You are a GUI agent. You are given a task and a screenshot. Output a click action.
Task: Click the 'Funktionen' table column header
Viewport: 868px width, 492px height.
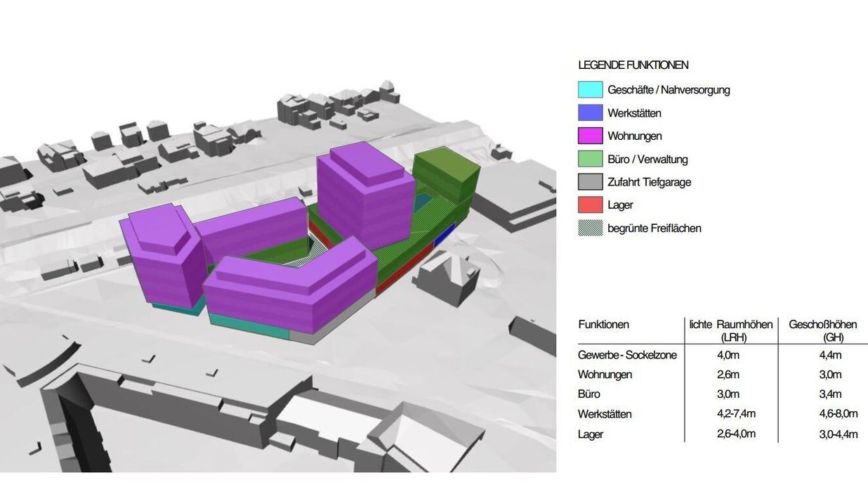point(603,325)
